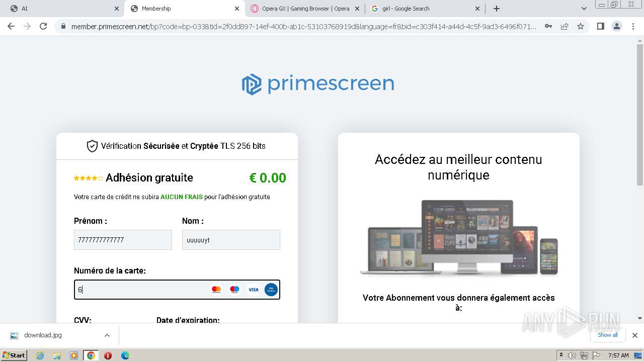Click the action center flag icon

point(596,355)
